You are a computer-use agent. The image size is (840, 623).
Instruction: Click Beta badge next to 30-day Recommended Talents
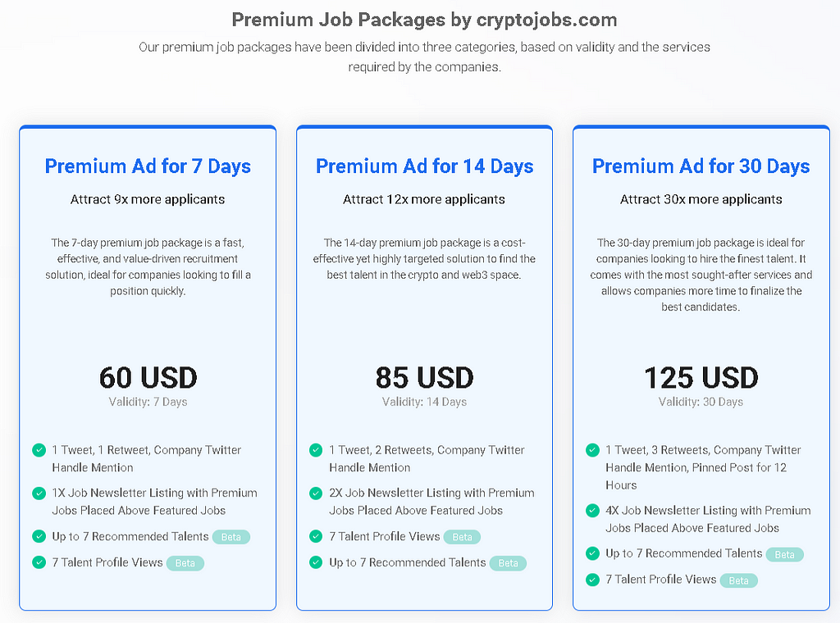(784, 554)
